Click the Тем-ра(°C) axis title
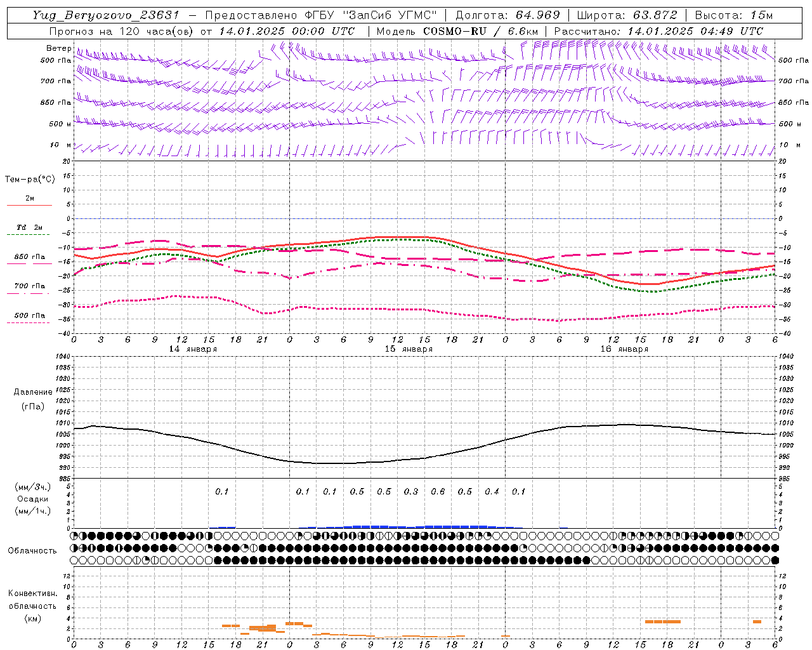Viewport: 812px width, 650px height. (30, 179)
